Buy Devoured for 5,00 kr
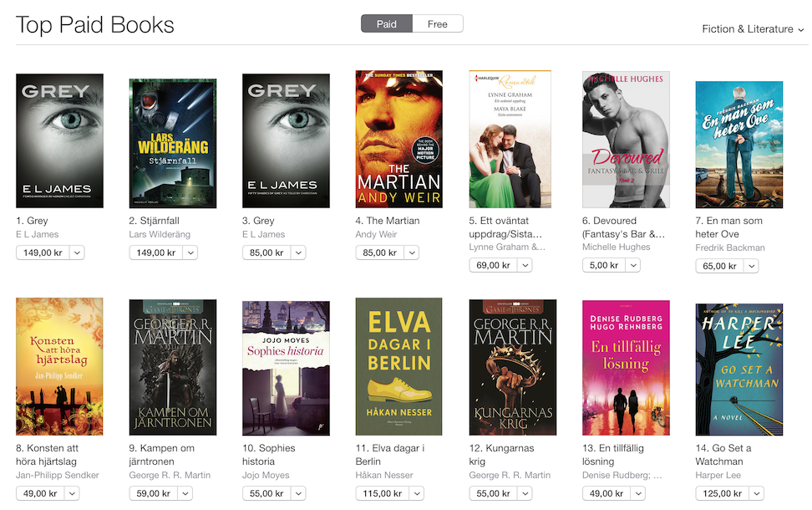Screen dimensions: 812x510 click(604, 265)
